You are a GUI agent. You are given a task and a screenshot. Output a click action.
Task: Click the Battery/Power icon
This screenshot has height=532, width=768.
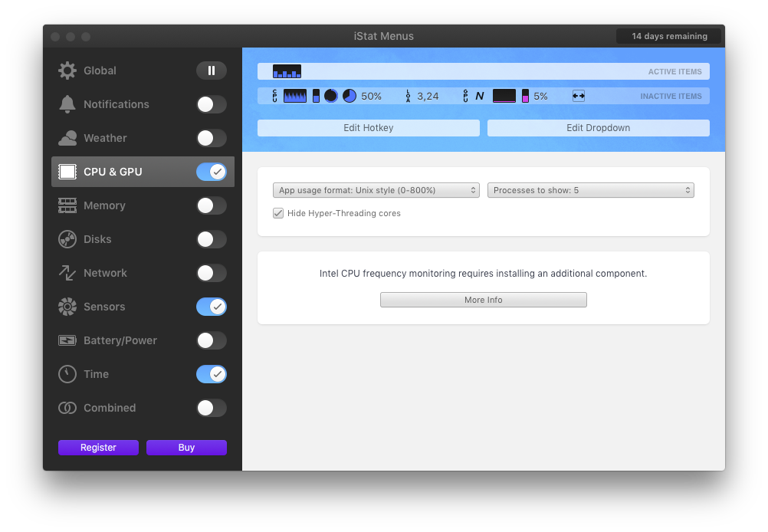click(67, 340)
